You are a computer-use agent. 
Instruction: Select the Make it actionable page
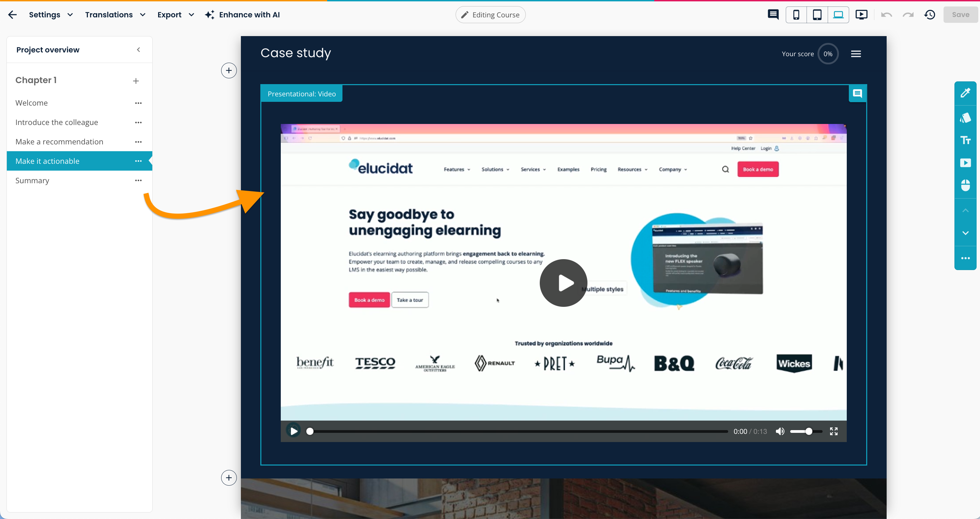(x=79, y=161)
